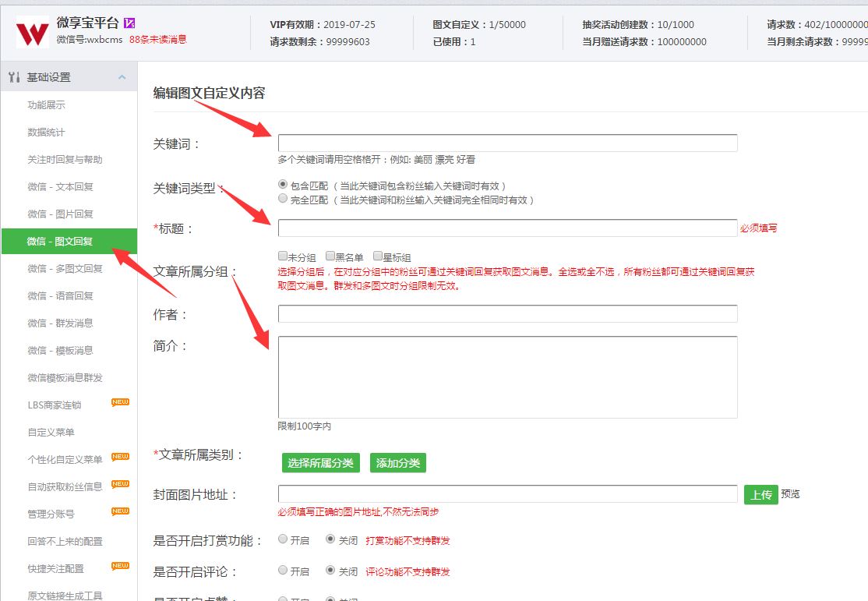
Task: Click inside the 简介 text area
Action: coord(507,377)
